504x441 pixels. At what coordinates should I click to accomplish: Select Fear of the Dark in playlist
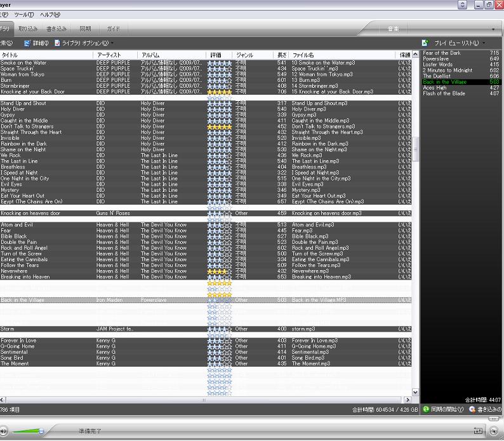(x=461, y=53)
